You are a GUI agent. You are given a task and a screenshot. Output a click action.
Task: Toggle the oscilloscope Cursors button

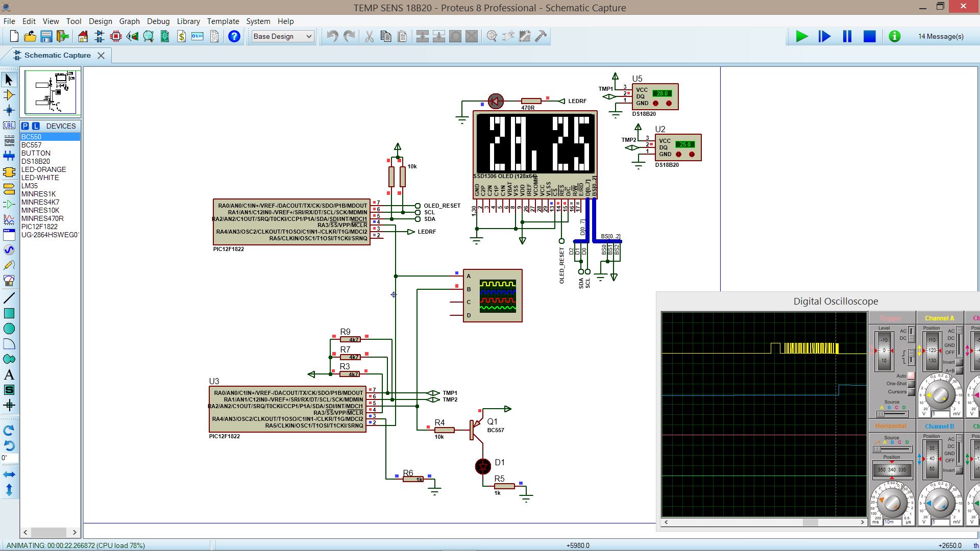pos(911,392)
